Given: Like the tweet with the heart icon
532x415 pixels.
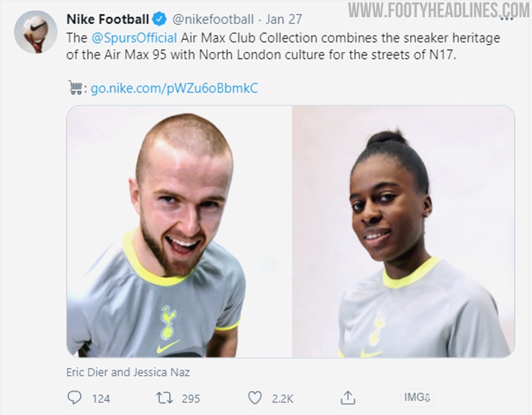Looking at the screenshot, I should 255,398.
